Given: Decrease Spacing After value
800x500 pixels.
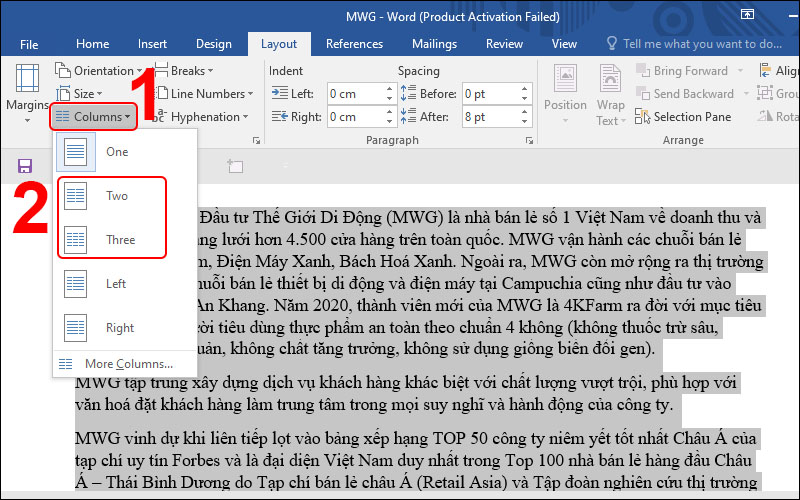Looking at the screenshot, I should coord(524,121).
